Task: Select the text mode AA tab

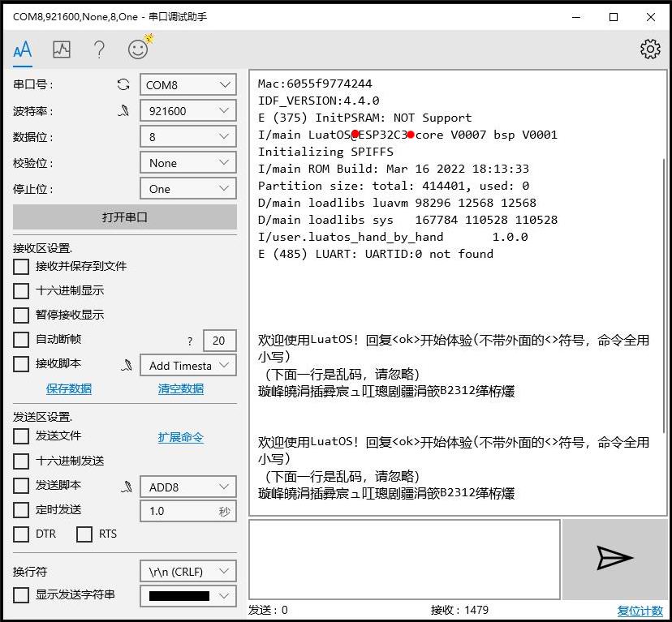Action: [x=22, y=49]
